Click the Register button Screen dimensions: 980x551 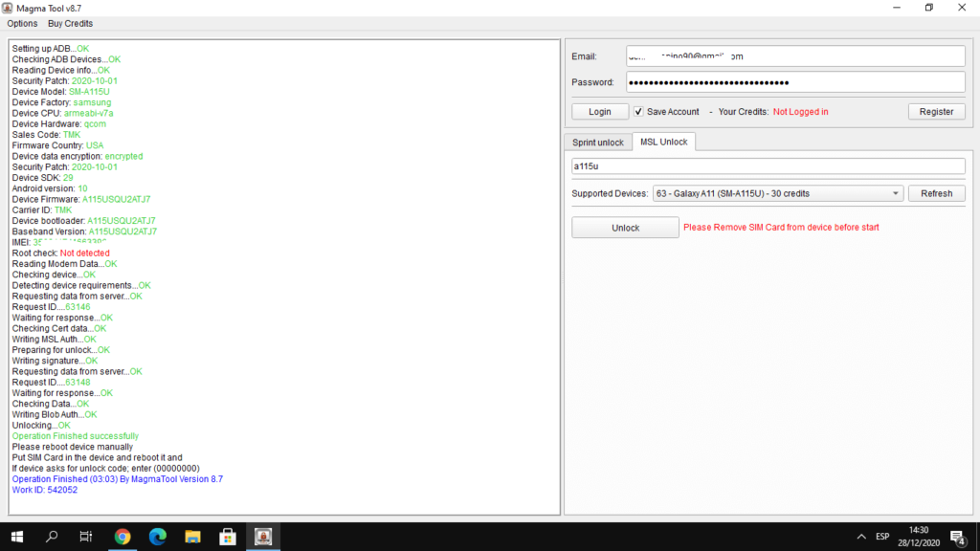(x=936, y=112)
